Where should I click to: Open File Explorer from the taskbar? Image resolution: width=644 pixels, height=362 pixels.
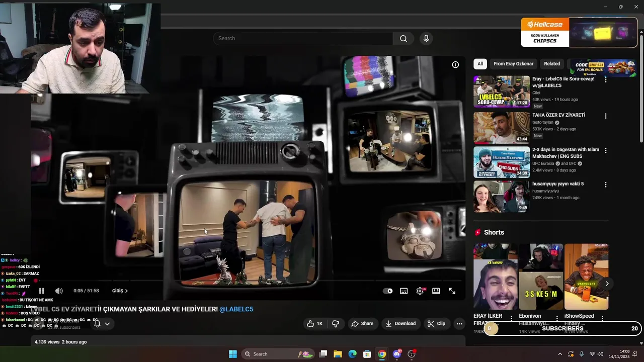coord(338,354)
